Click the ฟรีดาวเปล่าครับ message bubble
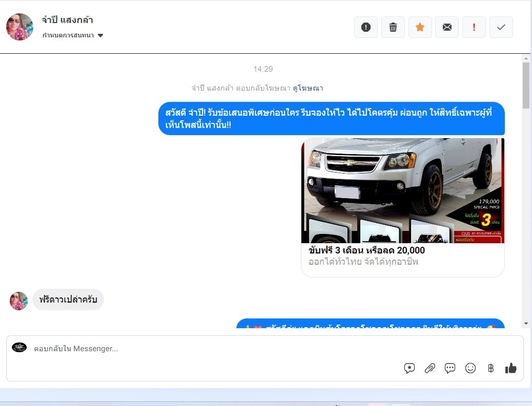Image resolution: width=532 pixels, height=406 pixels. coord(68,300)
